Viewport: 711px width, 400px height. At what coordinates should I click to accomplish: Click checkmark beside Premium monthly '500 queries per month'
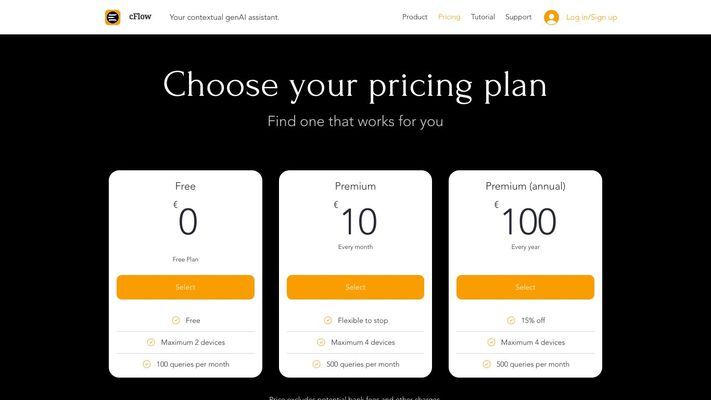(x=317, y=364)
